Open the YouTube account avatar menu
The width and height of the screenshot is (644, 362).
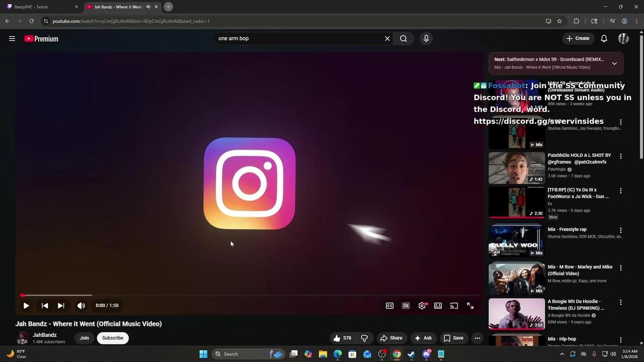click(623, 38)
